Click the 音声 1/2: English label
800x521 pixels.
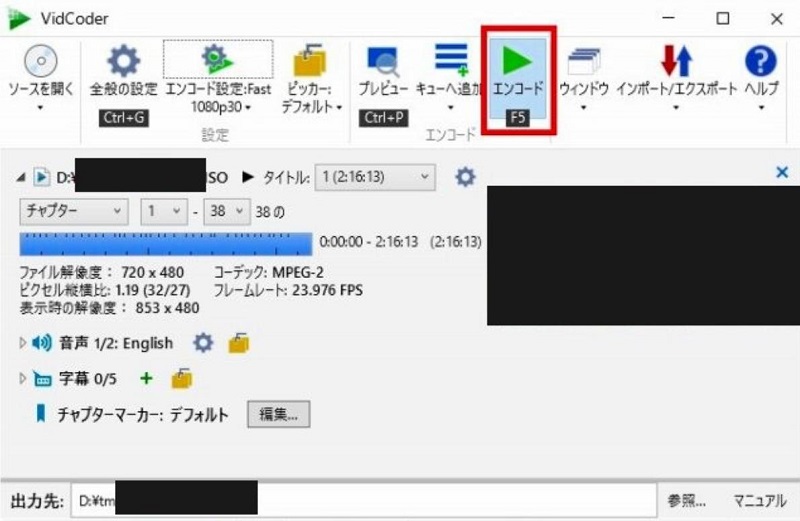pyautogui.click(x=116, y=343)
